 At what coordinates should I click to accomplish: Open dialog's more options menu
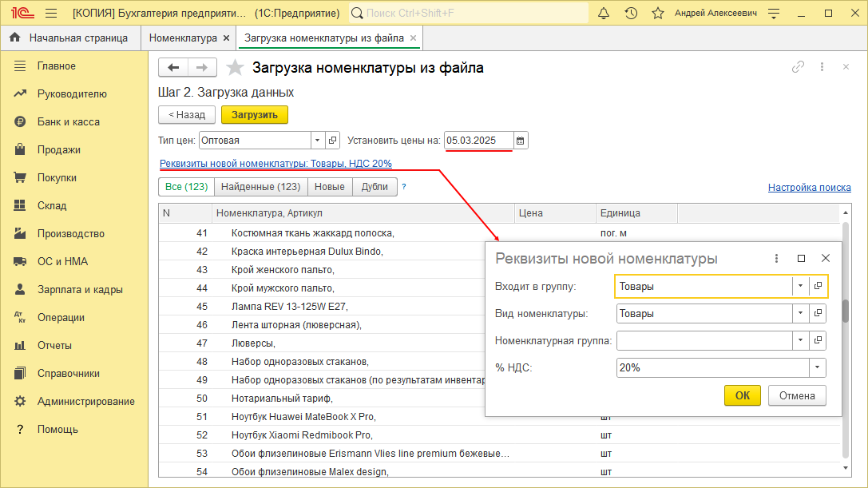tap(776, 259)
